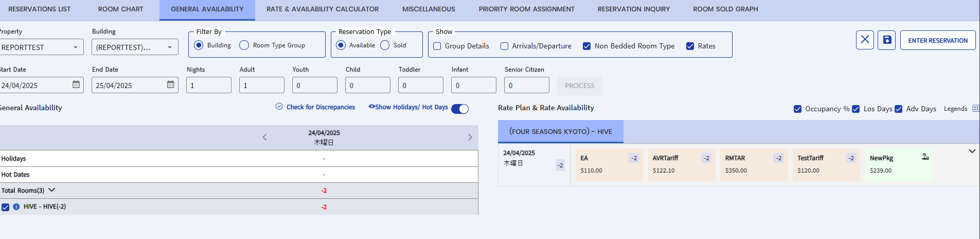Image resolution: width=980 pixels, height=239 pixels.
Task: Go to previous date with left arrow
Action: pos(265,137)
